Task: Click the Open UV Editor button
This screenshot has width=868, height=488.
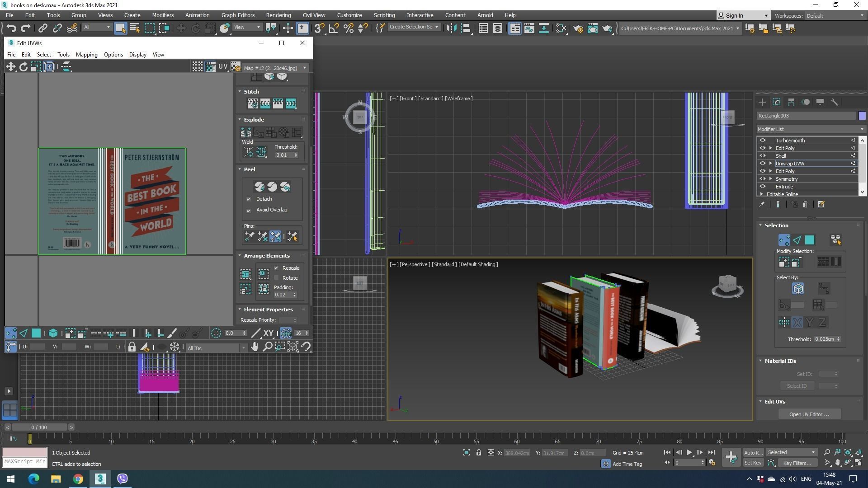Action: click(x=809, y=414)
